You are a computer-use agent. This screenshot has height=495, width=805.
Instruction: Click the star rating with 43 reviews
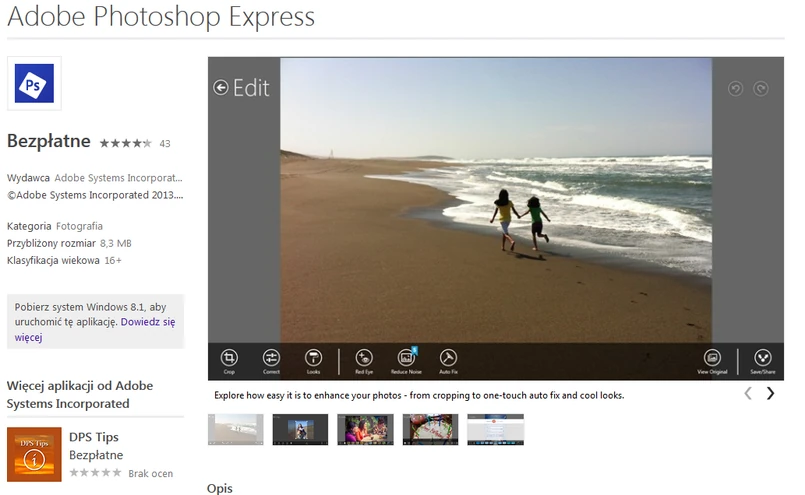coord(126,143)
